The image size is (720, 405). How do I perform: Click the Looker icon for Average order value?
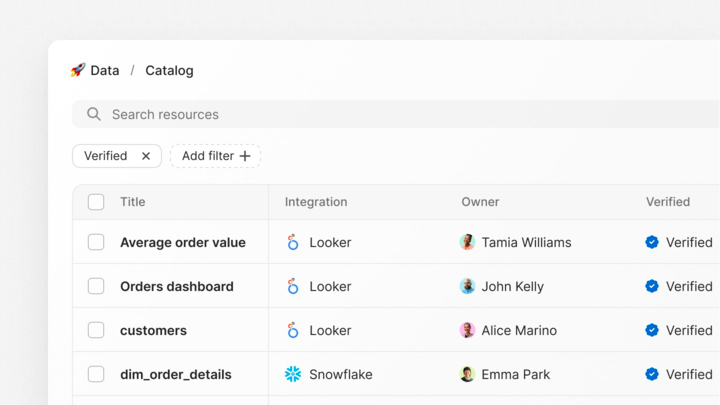click(x=293, y=242)
